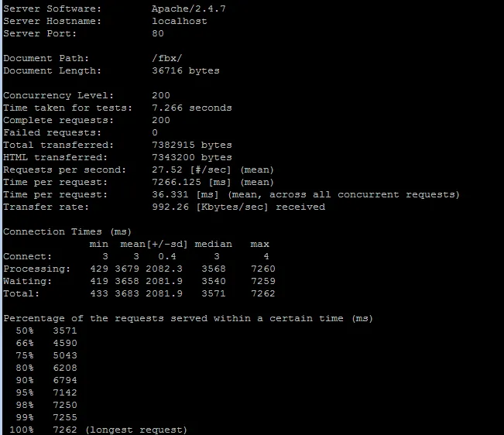The image size is (504, 435).
Task: Click the 7382915 bytes total transferred
Action: pos(192,145)
